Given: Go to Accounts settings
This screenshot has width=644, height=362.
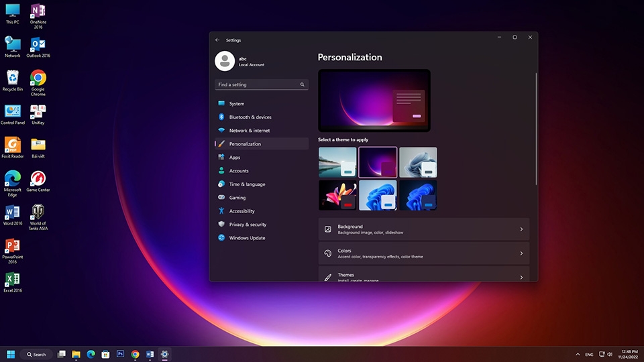Looking at the screenshot, I should (x=262, y=171).
